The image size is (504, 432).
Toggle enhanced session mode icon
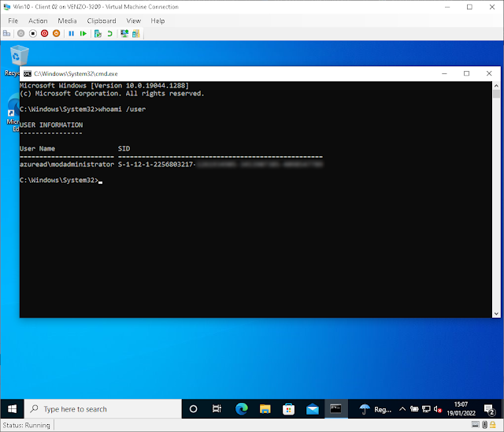tap(124, 33)
